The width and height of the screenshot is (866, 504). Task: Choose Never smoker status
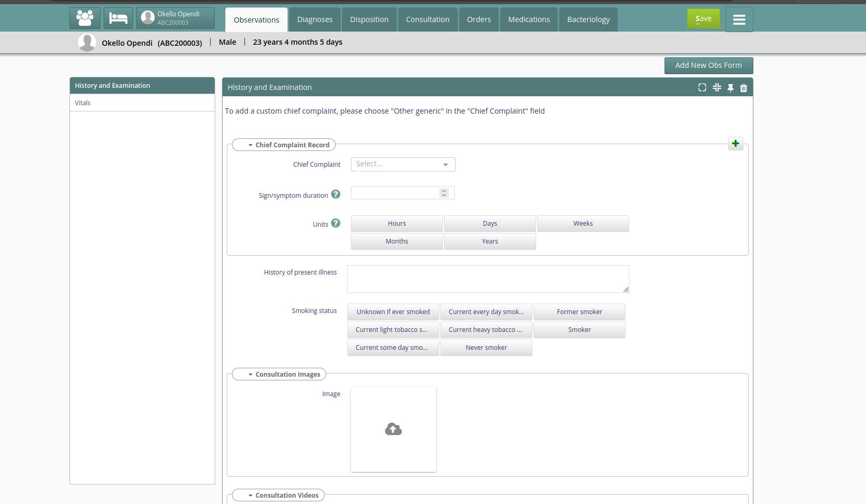coord(486,348)
